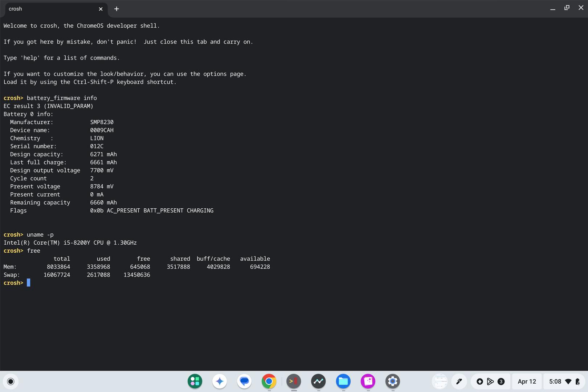Open the calendar from Apr 12 date
This screenshot has height=392, width=588.
pos(527,381)
